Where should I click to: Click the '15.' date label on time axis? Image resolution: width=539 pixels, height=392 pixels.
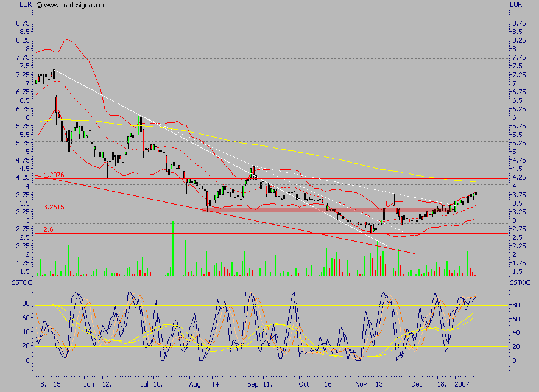58,384
